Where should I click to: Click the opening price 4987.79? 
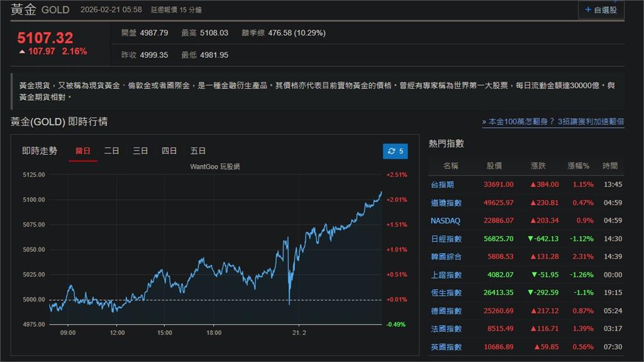[x=154, y=33]
